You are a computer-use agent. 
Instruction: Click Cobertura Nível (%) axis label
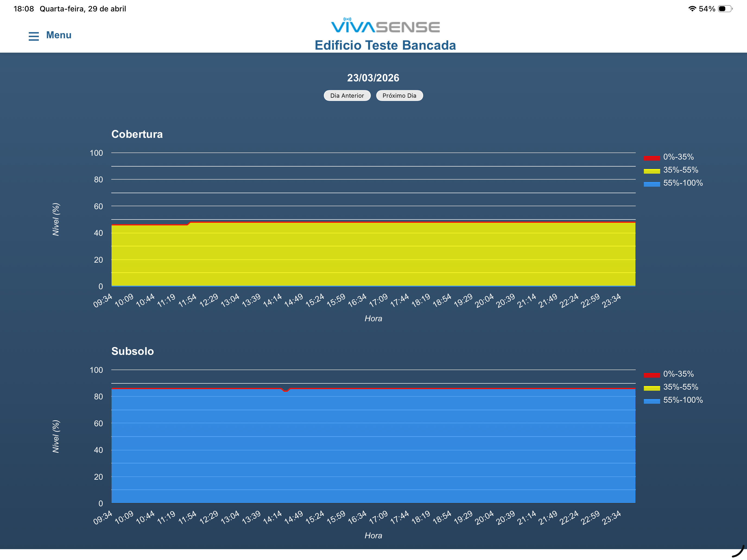[56, 219]
